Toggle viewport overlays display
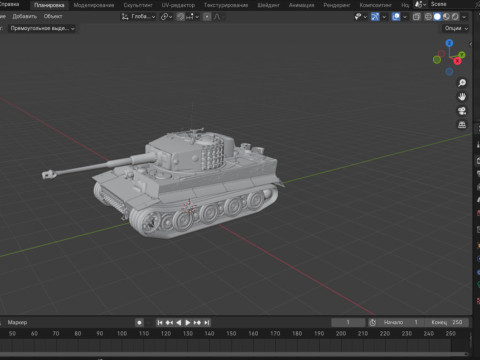The image size is (480, 360). click(x=396, y=17)
